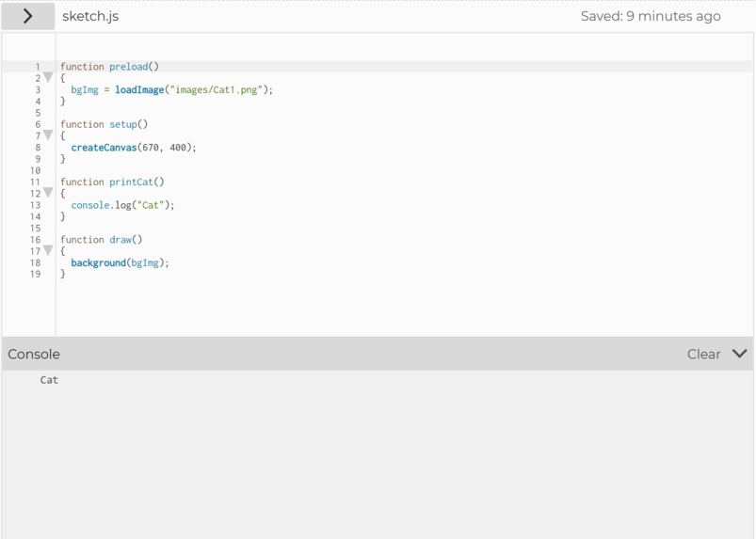Screen dimensions: 756x539
Task: Click the console.log("Cat") statement
Action: 122,205
